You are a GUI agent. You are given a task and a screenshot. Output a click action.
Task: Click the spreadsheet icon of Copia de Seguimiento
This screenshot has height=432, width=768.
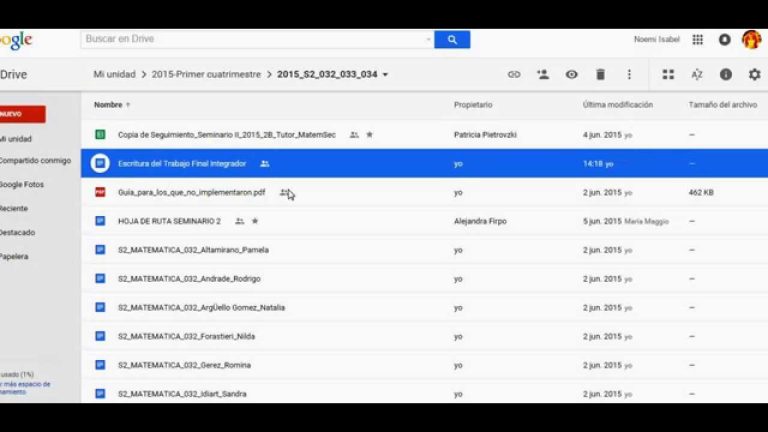click(x=100, y=134)
